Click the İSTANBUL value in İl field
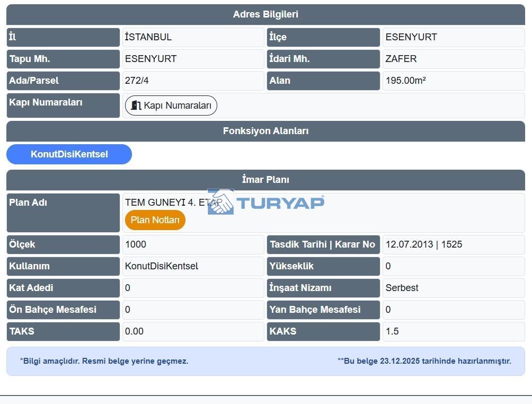Screen dimensions: 532x404 tap(148, 37)
